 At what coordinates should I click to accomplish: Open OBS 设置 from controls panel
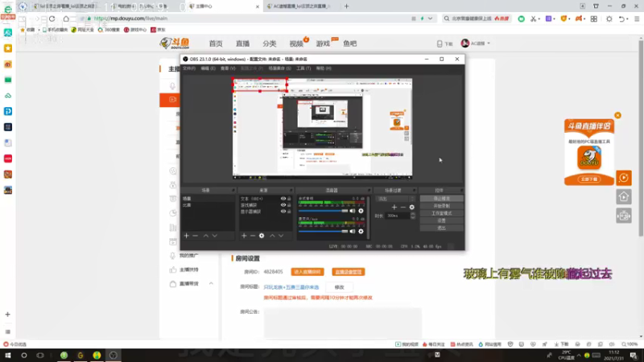click(x=441, y=220)
